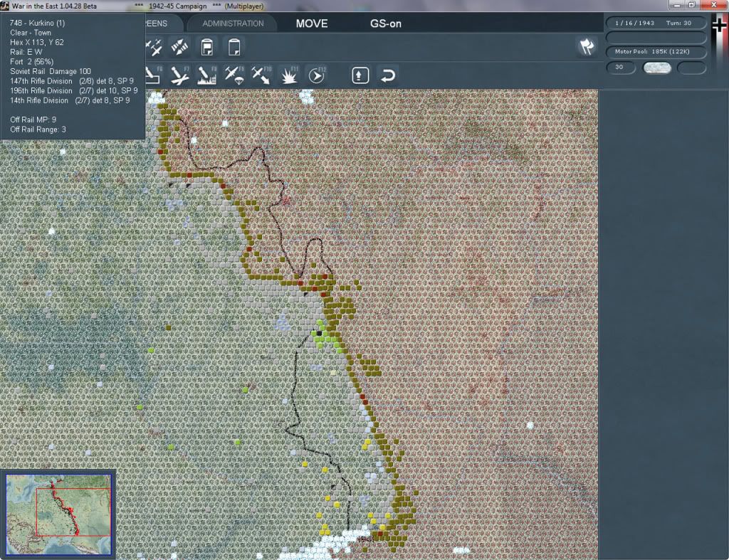
Task: Click the game window title text
Action: pos(54,6)
